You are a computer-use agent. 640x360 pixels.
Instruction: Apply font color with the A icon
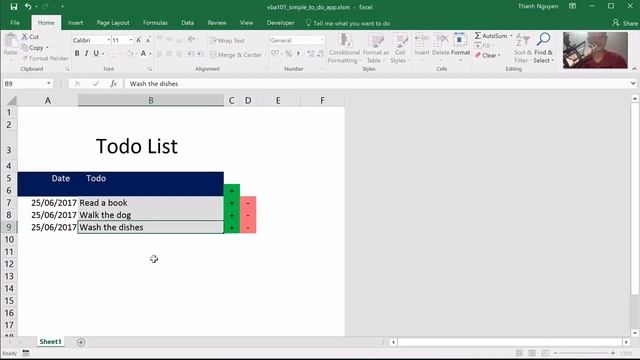point(143,53)
